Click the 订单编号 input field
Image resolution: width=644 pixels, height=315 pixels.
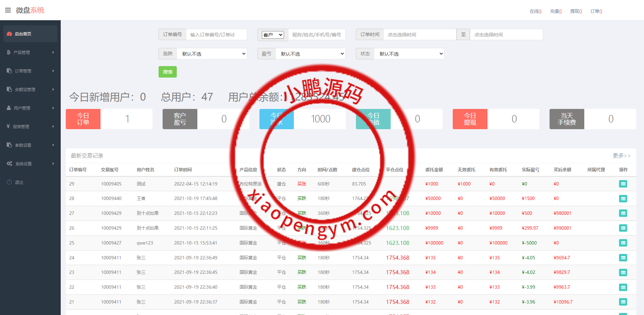pos(216,34)
